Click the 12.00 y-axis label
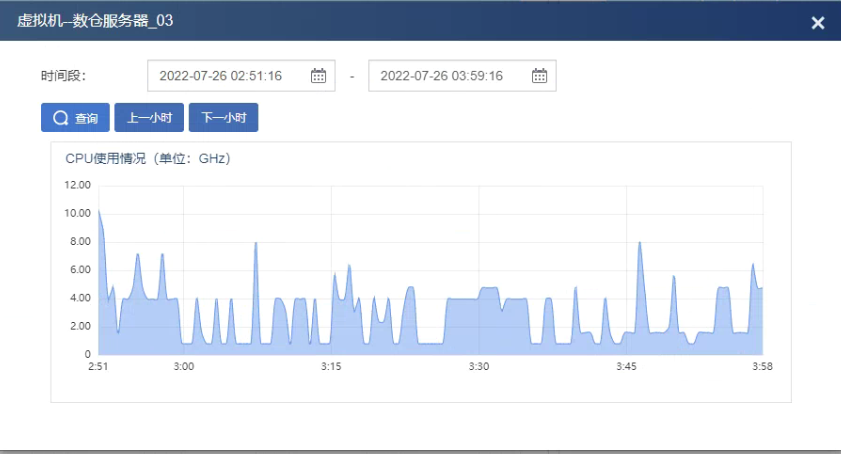 click(77, 185)
